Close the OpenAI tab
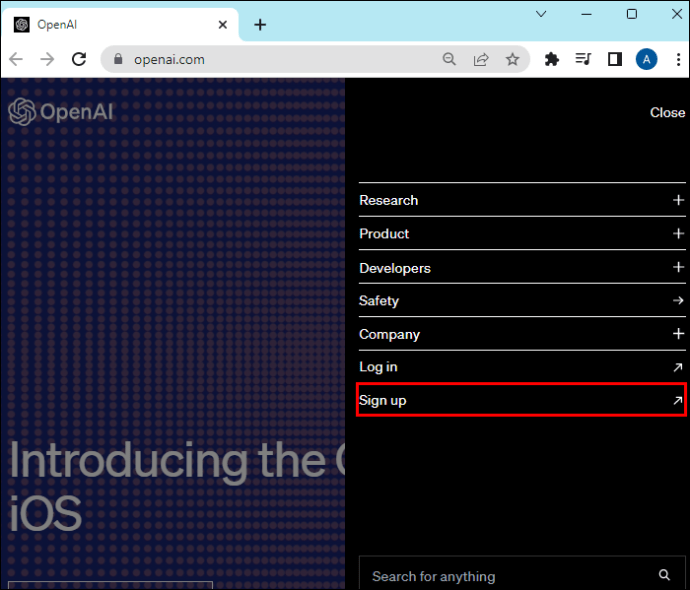 coord(223,25)
